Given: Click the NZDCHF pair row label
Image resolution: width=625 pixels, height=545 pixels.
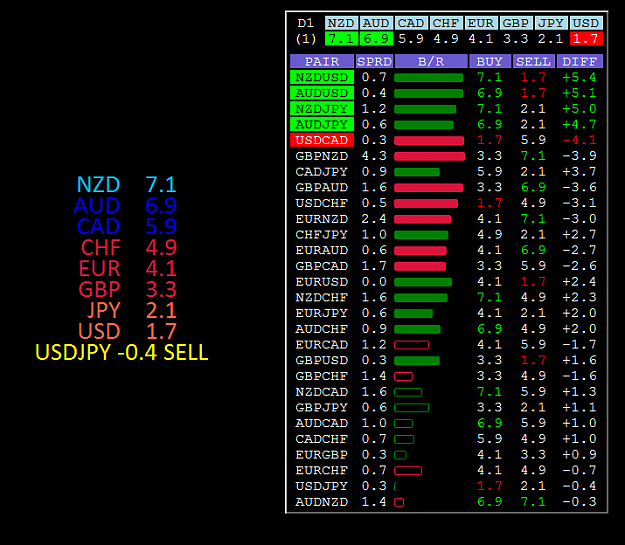Looking at the screenshot, I should 322,297.
